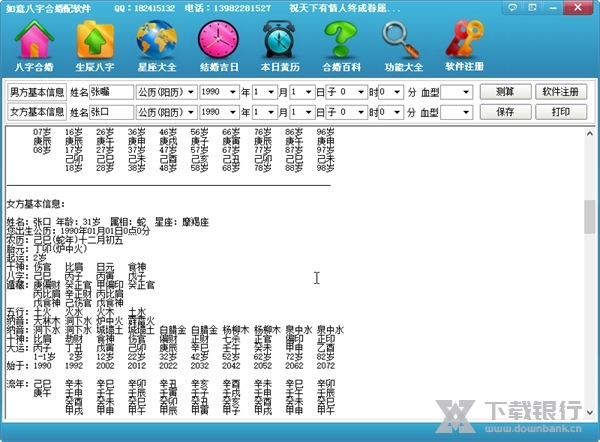Viewport: 600px width, 442px height.
Task: Click the 男方基本信息 label button
Action: tap(37, 92)
